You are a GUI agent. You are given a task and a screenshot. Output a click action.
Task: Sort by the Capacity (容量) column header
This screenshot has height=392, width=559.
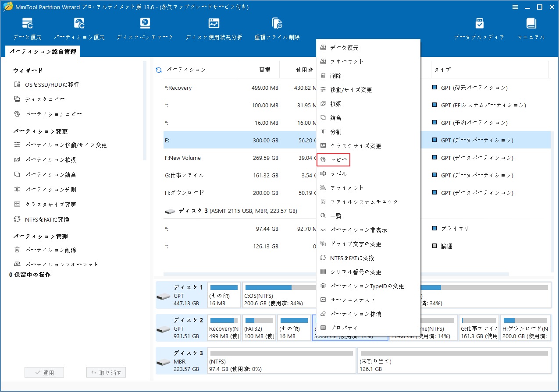264,70
